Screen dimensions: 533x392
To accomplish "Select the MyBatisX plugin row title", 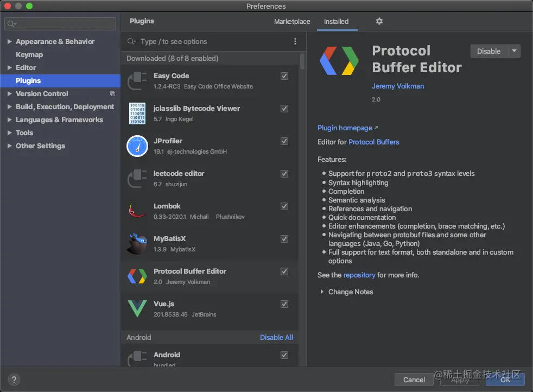I will pyautogui.click(x=170, y=239).
